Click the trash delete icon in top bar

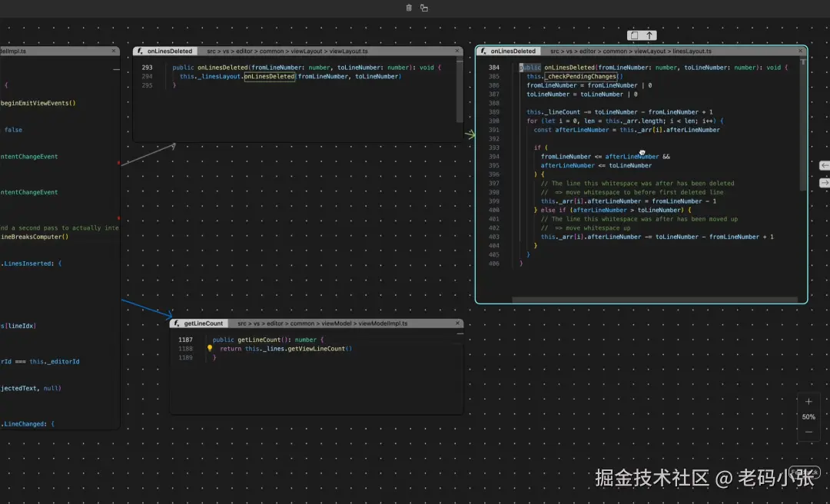click(409, 8)
